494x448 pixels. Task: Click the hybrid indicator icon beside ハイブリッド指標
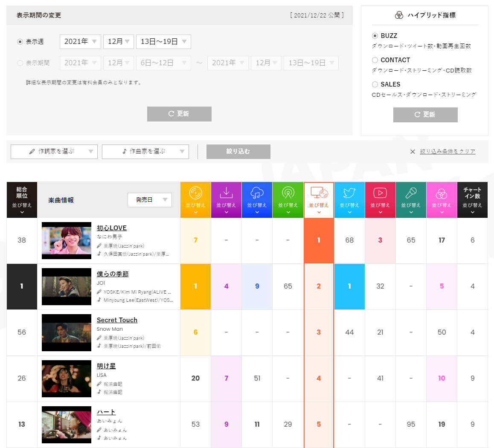[399, 15]
